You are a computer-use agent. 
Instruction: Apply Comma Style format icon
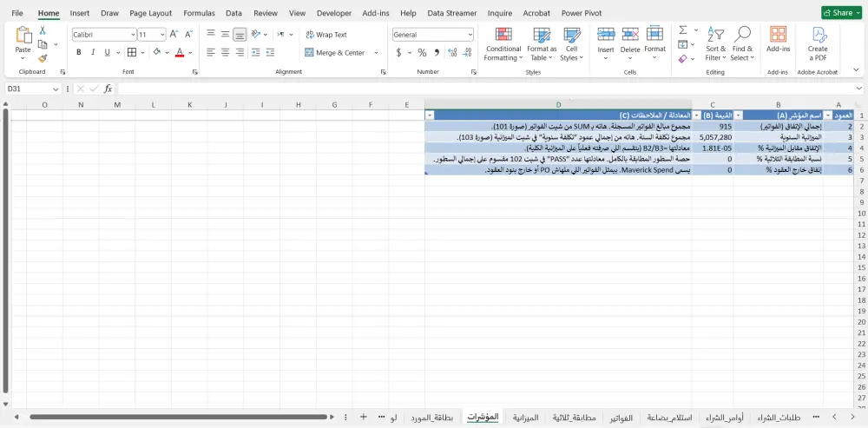coord(437,53)
